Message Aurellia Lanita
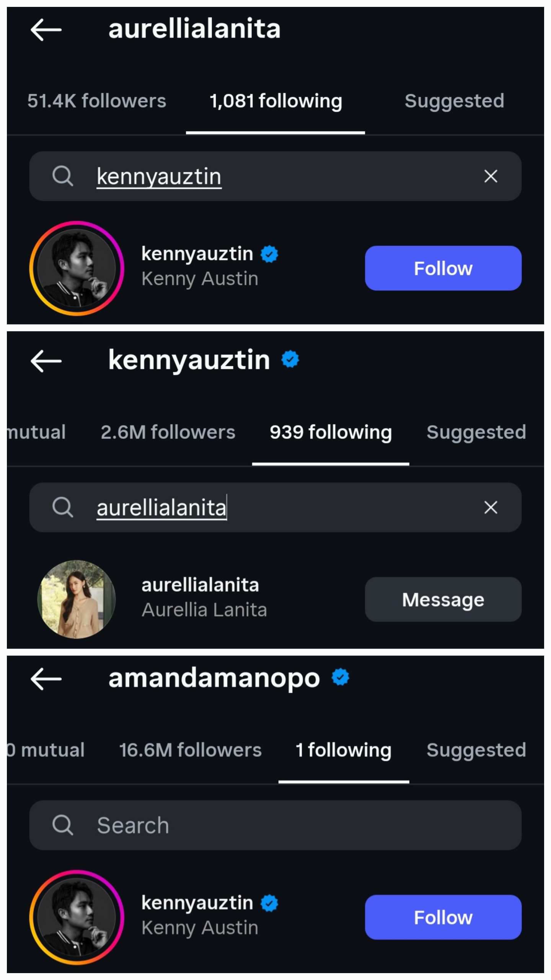 tap(443, 599)
